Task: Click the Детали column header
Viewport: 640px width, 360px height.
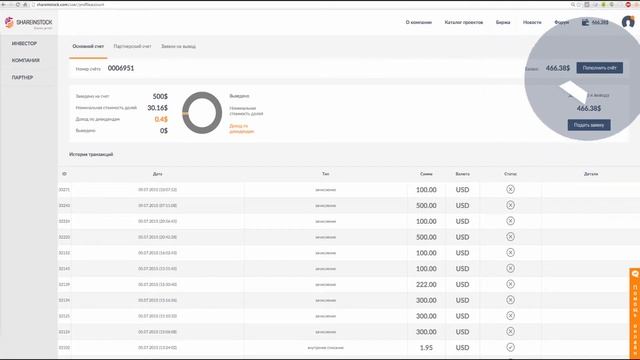Action: [591, 174]
